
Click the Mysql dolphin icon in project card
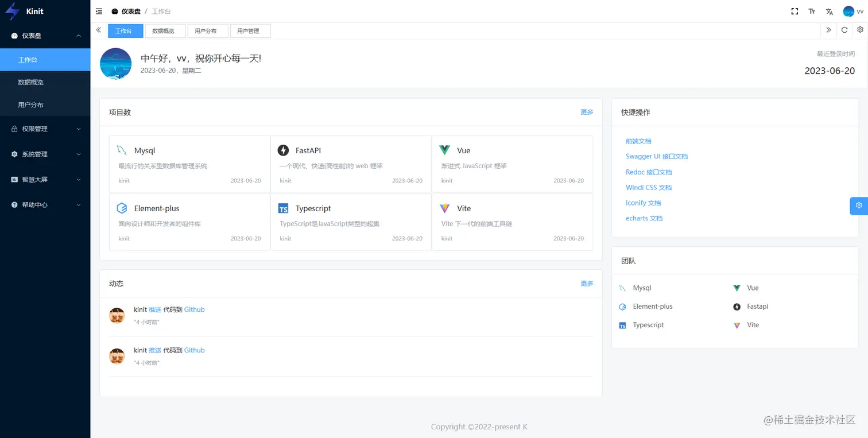point(122,150)
